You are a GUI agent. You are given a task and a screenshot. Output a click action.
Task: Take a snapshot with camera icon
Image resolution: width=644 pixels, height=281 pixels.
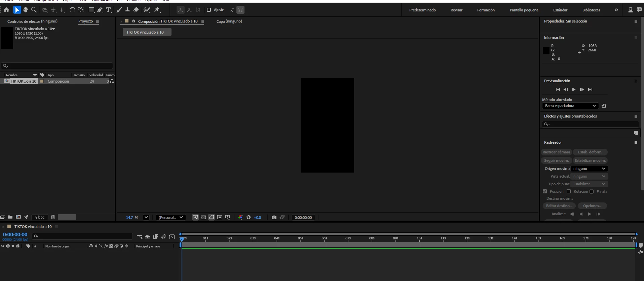pyautogui.click(x=274, y=218)
